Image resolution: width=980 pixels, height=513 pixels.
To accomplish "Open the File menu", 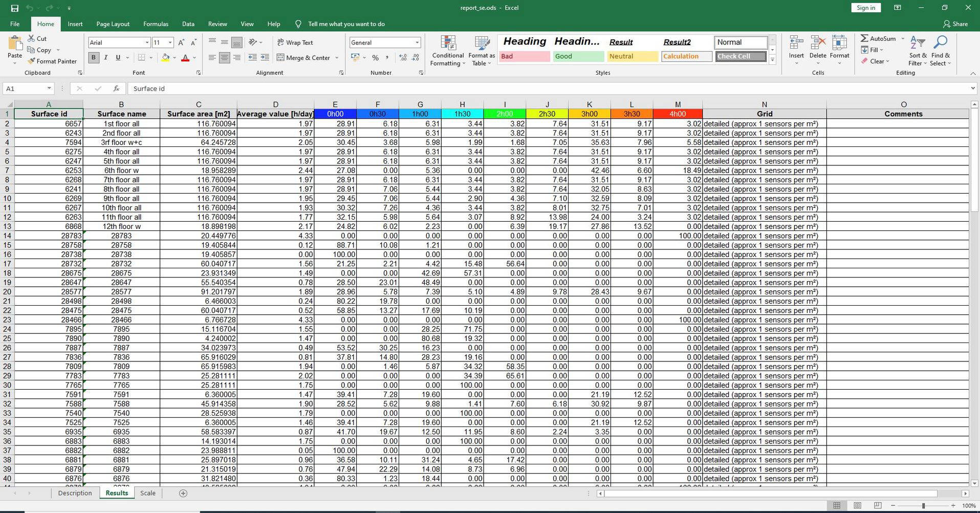I will 15,24.
